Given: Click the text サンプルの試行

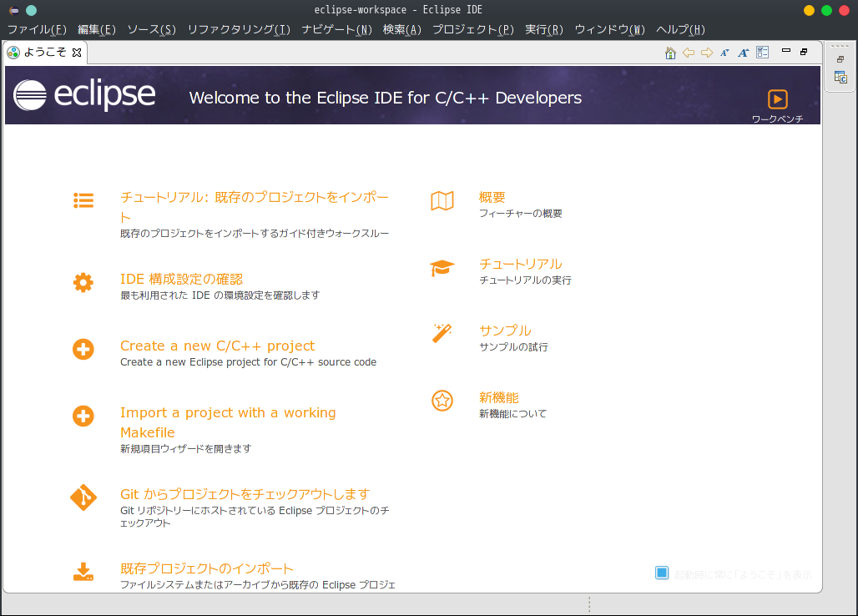Looking at the screenshot, I should coord(513,347).
